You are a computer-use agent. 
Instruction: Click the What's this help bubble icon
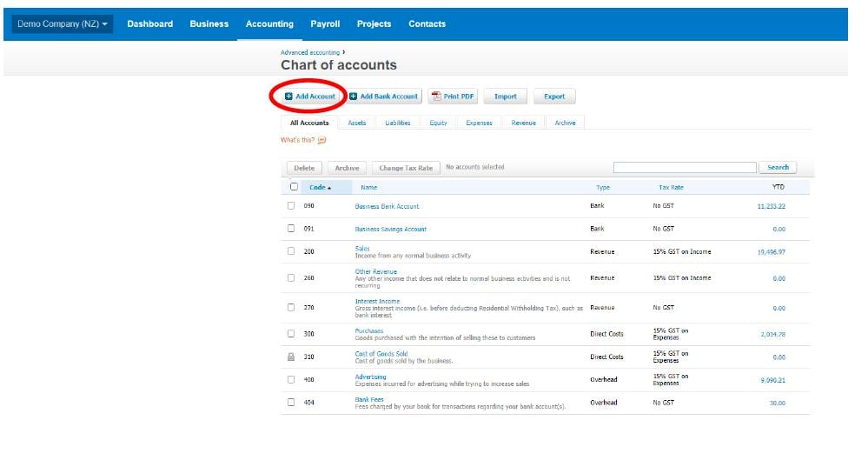coord(321,140)
